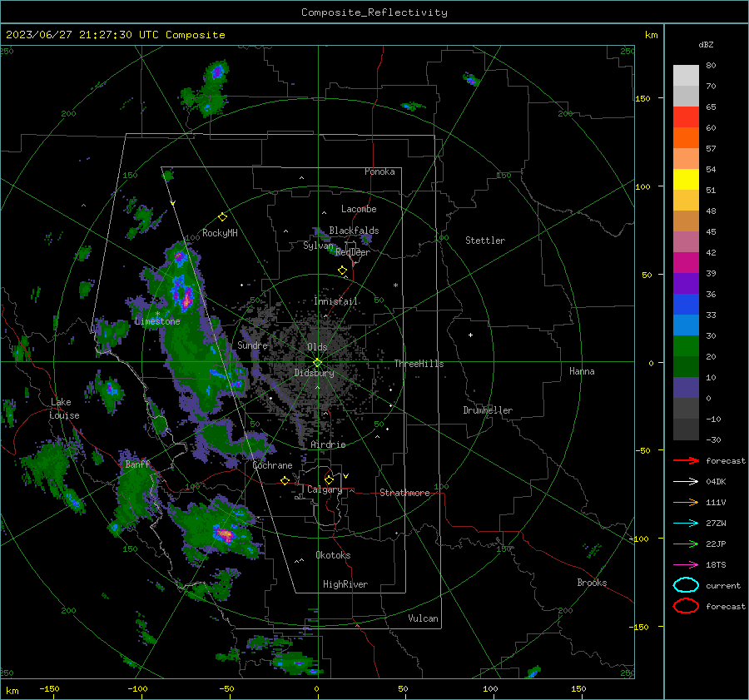Click the 80 dBZ scale label
This screenshot has width=749, height=700.
pos(711,66)
